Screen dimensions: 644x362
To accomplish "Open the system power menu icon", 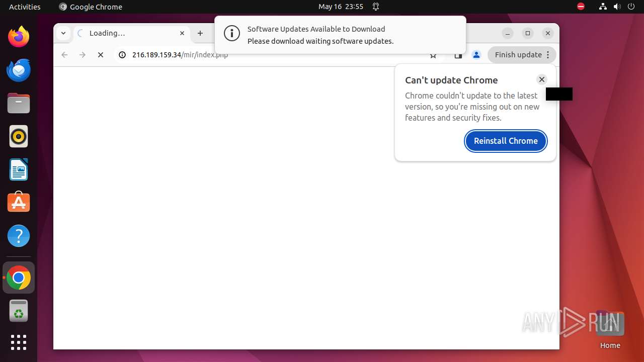I will (x=631, y=7).
